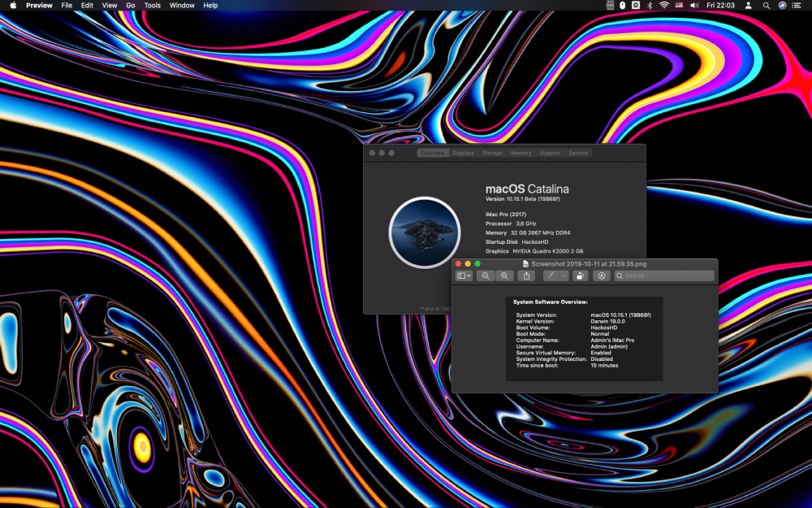Open the user account icon in menu bar
The width and height of the screenshot is (812, 508).
(x=749, y=5)
